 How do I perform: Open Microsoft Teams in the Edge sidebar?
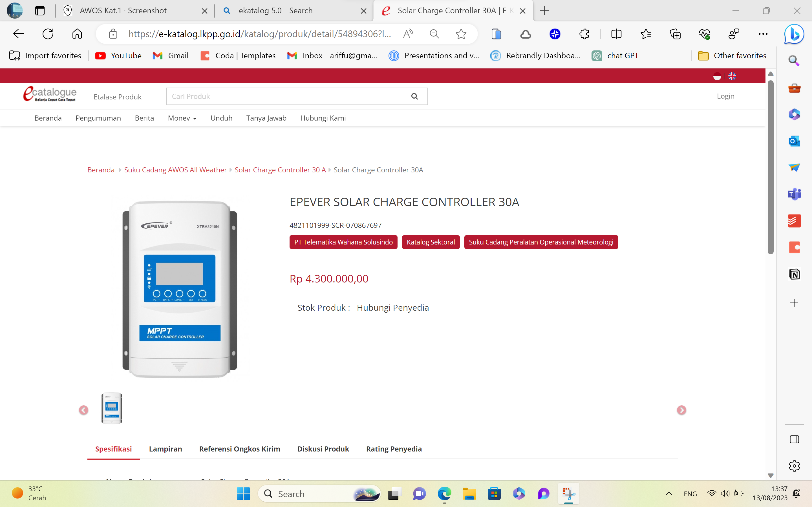[x=794, y=194]
